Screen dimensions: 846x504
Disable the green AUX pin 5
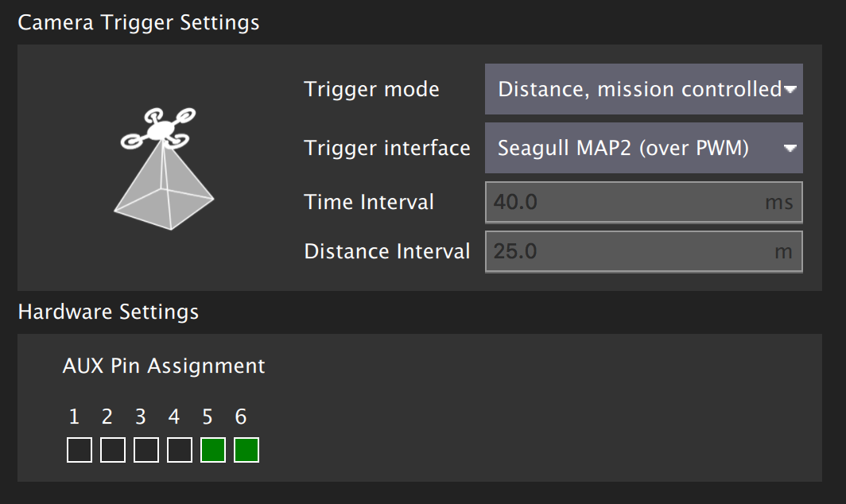212,449
